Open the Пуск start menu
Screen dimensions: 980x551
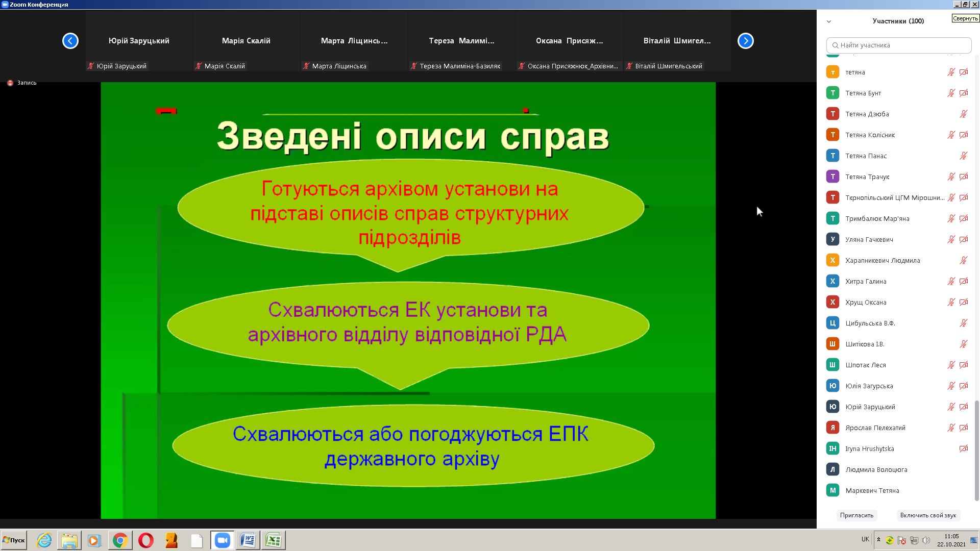(14, 540)
